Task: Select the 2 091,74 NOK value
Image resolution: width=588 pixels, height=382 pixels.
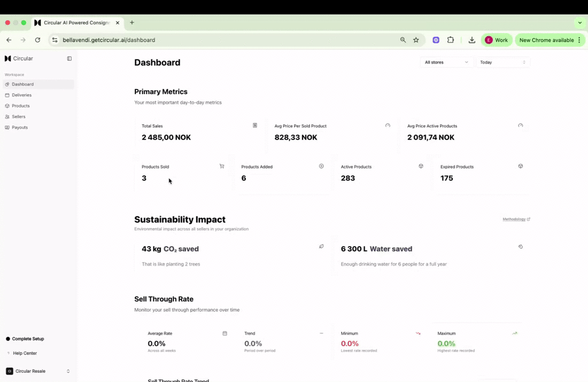Action: pos(431,138)
